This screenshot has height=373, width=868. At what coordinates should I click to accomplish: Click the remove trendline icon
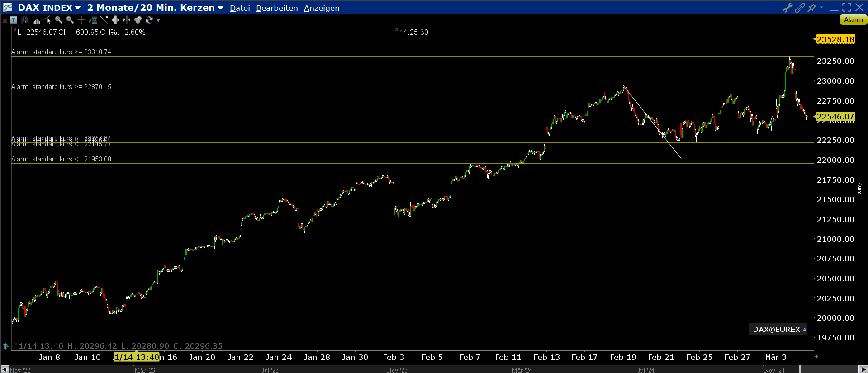(x=104, y=20)
